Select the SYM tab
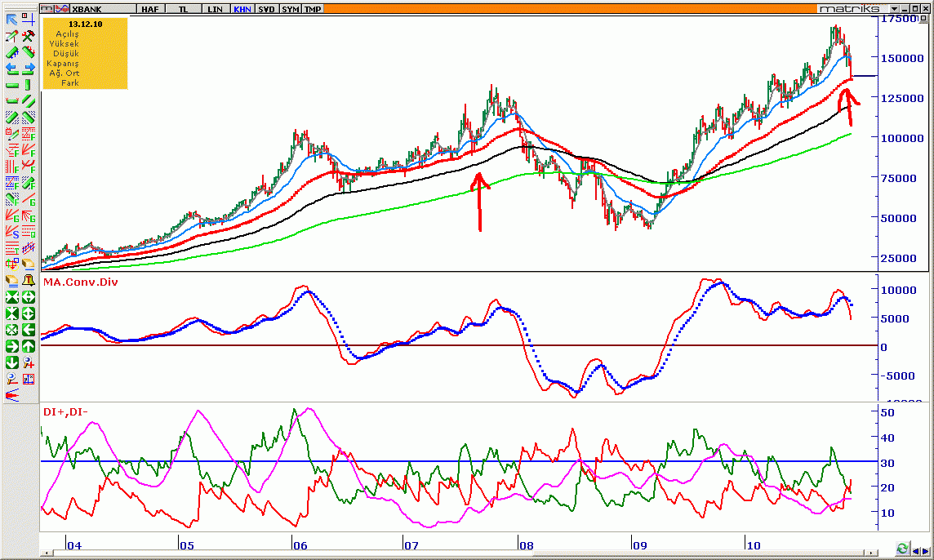Viewport: 934px width, 560px height. 290,9
